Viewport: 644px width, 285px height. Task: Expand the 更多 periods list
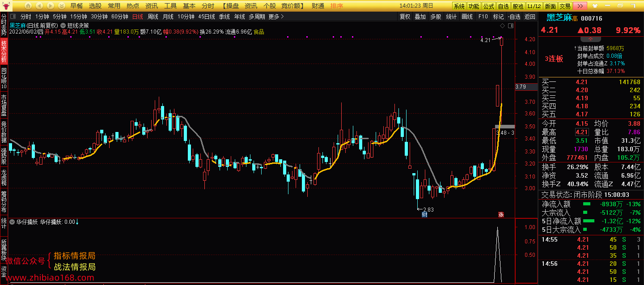[x=276, y=17]
